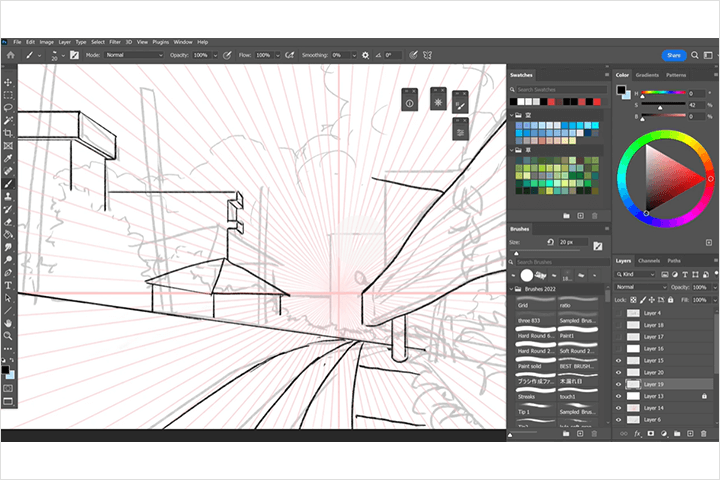Viewport: 720px width, 480px height.
Task: Select the Brush tool in toolbox
Action: click(x=8, y=184)
